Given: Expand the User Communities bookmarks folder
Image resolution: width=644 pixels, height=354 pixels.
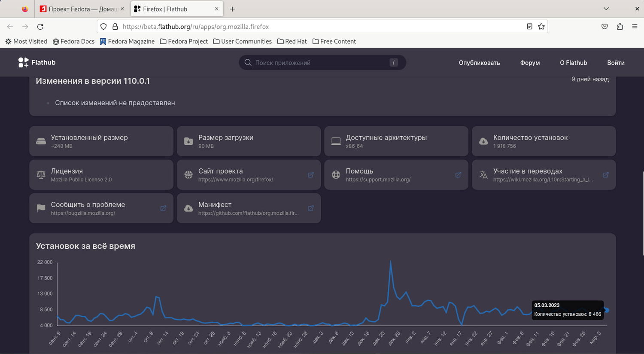Looking at the screenshot, I should pos(242,41).
